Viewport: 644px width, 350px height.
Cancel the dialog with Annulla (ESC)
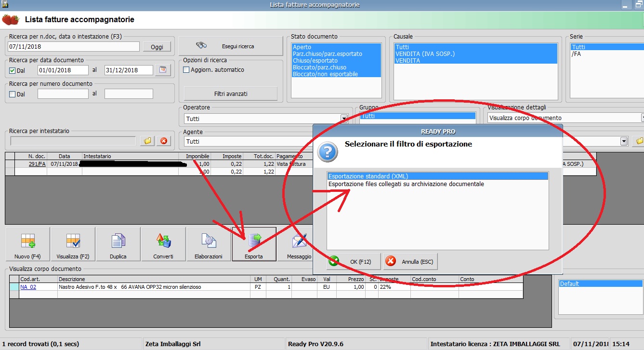(x=410, y=262)
